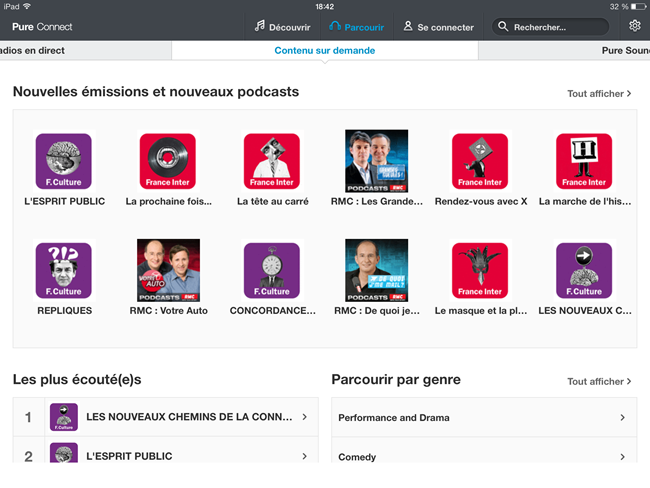Click the person Se connecter icon
650x488 pixels.
408,26
